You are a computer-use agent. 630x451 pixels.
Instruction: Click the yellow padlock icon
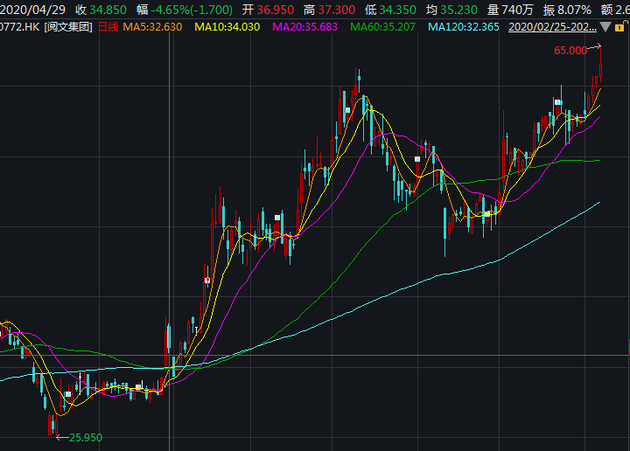click(620, 27)
